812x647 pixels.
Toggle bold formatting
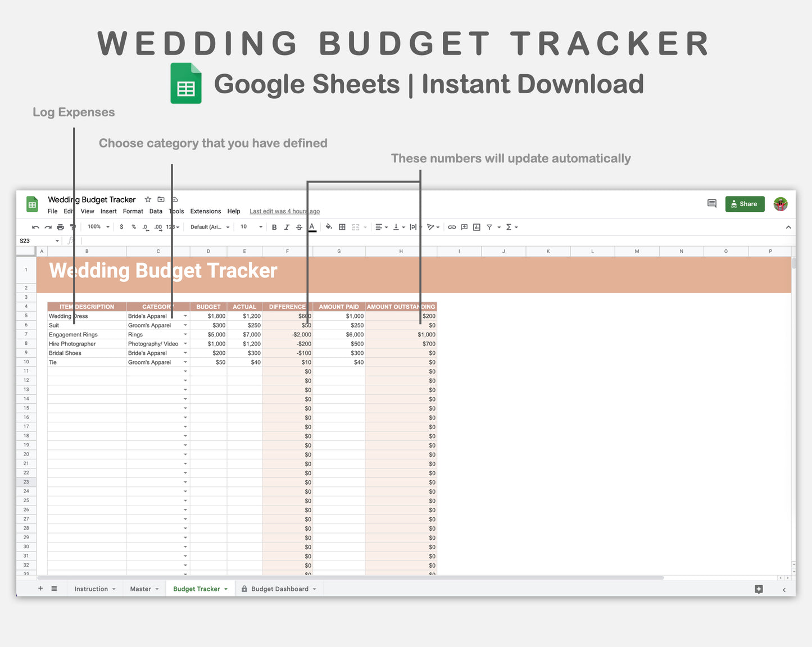pyautogui.click(x=274, y=227)
